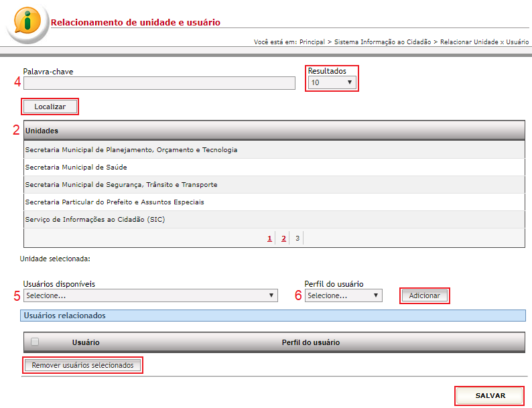Screen dimensions: 532x408
Task: Click the orange information balloon icon
Action: point(27,21)
